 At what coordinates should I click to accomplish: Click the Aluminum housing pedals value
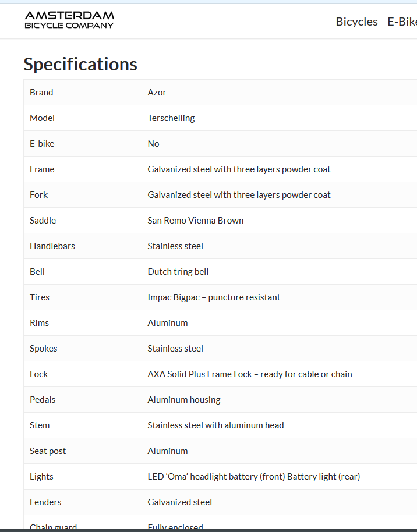184,400
